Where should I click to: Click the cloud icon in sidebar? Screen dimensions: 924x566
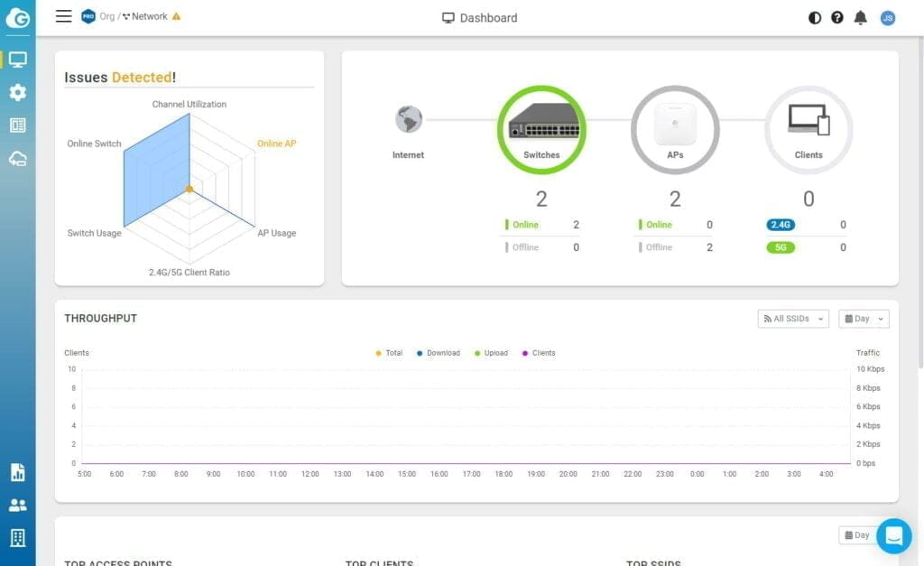pyautogui.click(x=17, y=159)
